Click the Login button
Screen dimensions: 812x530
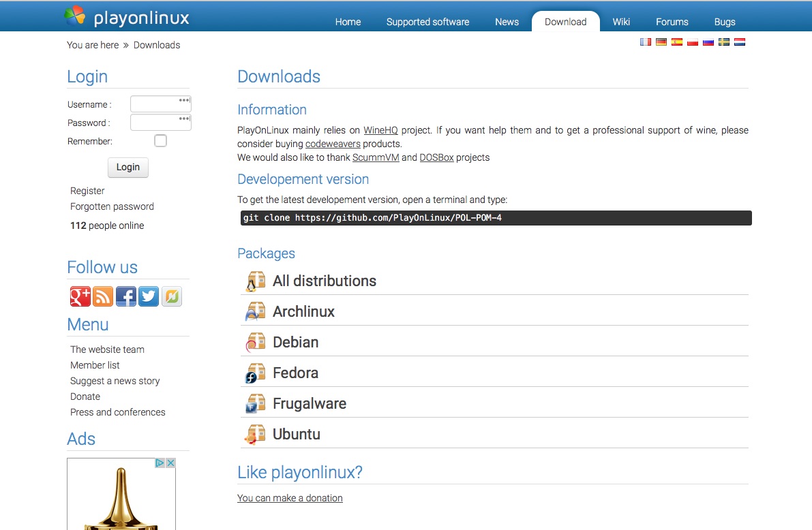(x=128, y=167)
